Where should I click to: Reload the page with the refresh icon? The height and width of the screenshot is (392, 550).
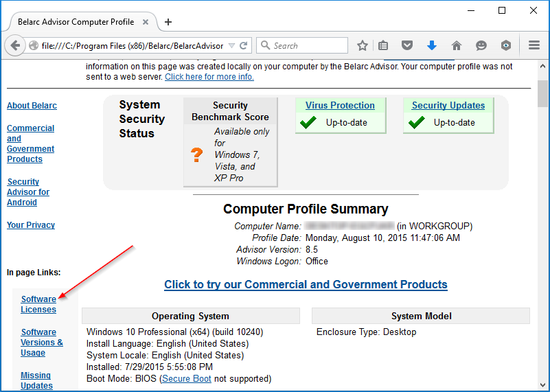tap(244, 46)
